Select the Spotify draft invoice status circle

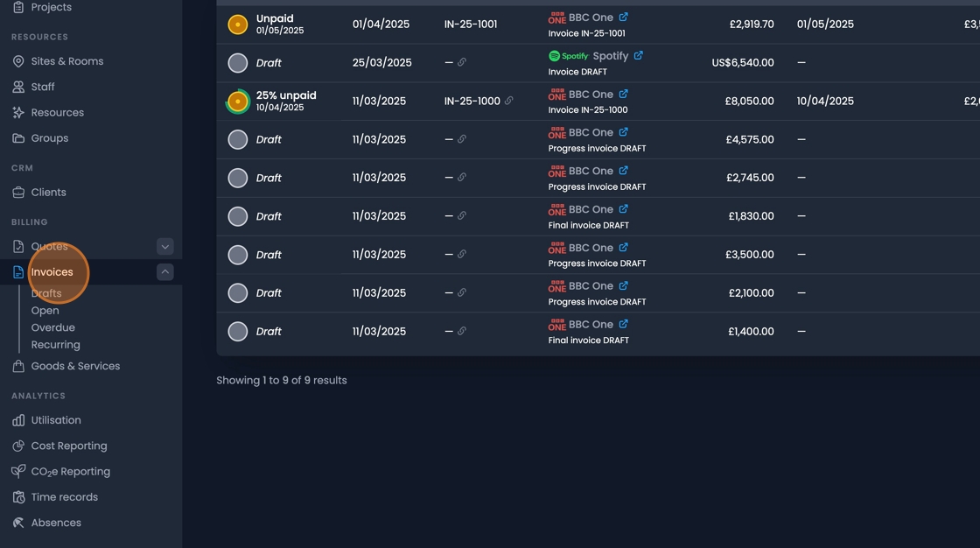tap(237, 63)
